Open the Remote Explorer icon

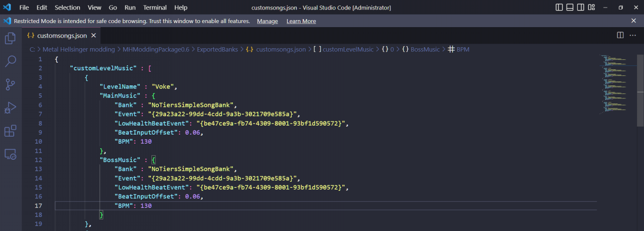10,154
